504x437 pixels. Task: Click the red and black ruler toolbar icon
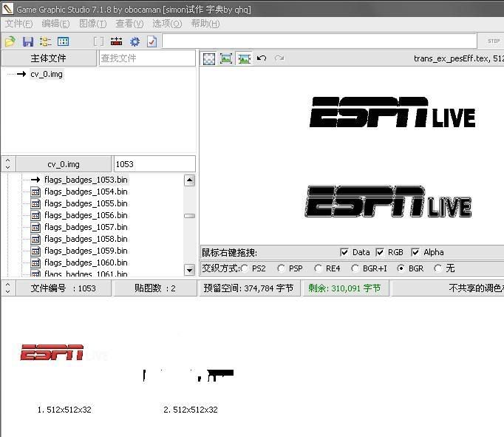point(116,41)
